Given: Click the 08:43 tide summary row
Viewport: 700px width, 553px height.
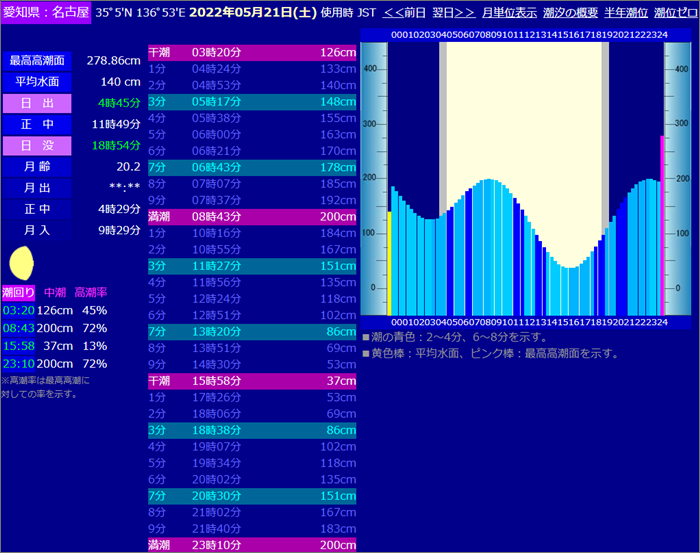Looking at the screenshot, I should (54, 328).
